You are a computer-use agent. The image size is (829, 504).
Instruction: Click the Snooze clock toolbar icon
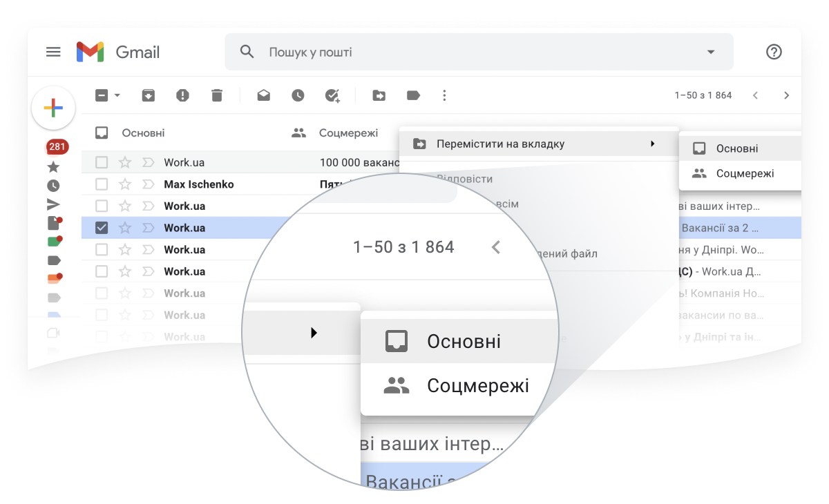pyautogui.click(x=298, y=95)
